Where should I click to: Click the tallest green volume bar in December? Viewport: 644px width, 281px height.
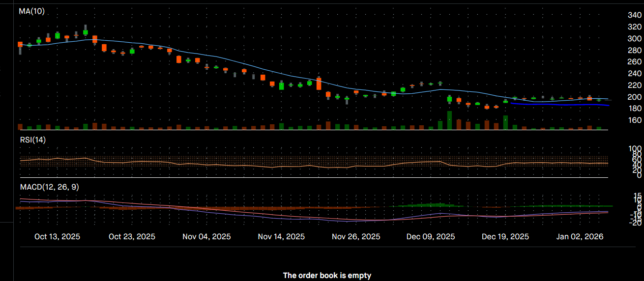click(x=449, y=120)
